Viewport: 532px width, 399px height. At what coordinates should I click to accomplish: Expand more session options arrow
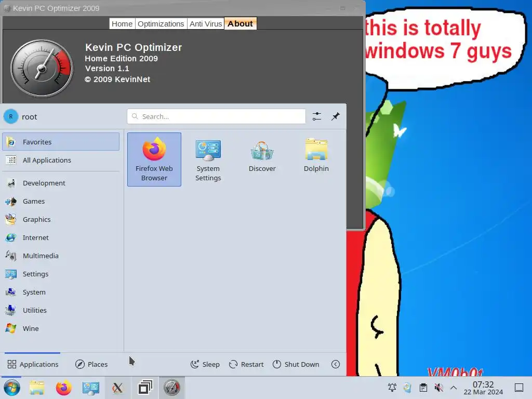(336, 364)
